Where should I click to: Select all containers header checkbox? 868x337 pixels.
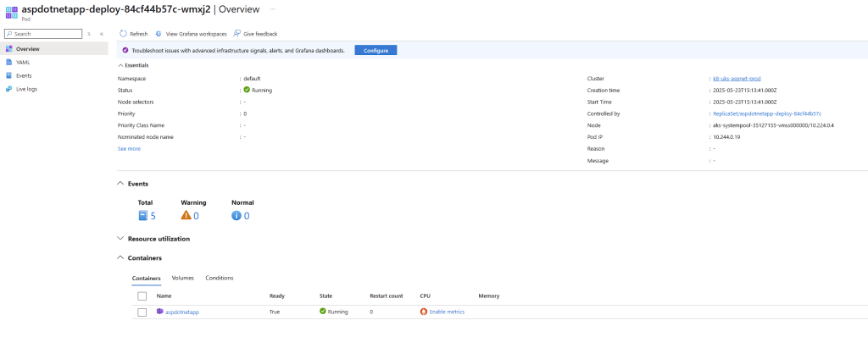pyautogui.click(x=142, y=296)
